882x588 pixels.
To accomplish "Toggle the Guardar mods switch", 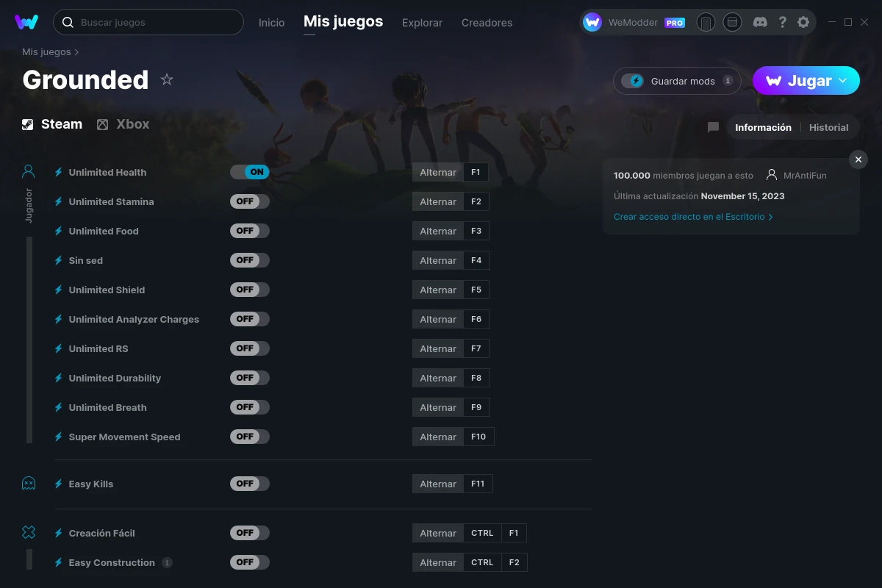I will tap(632, 81).
